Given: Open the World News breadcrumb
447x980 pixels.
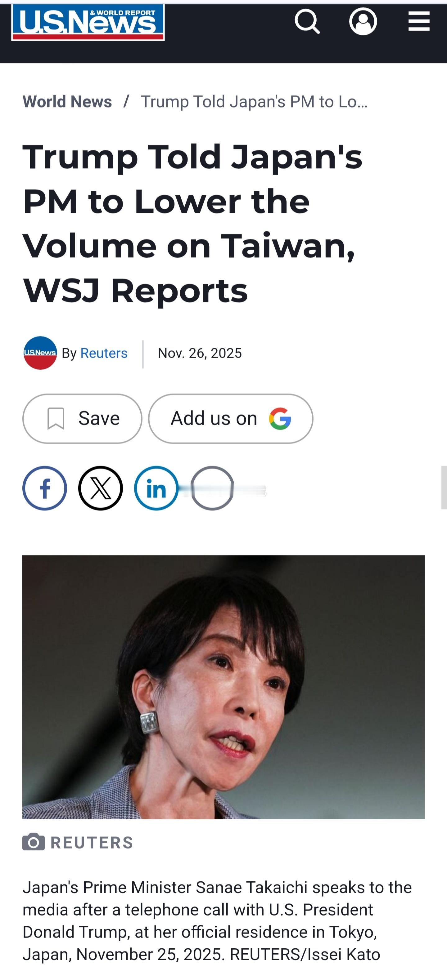Looking at the screenshot, I should coord(67,102).
